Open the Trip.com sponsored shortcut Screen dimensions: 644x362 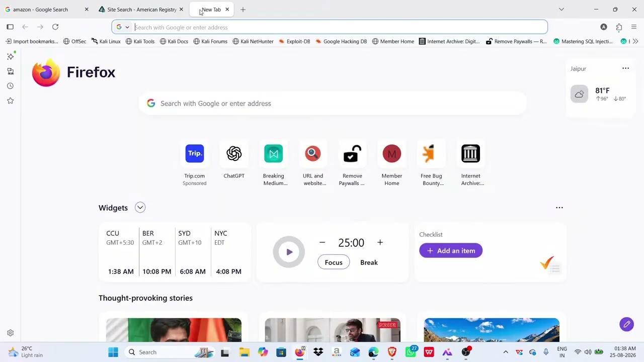(195, 163)
